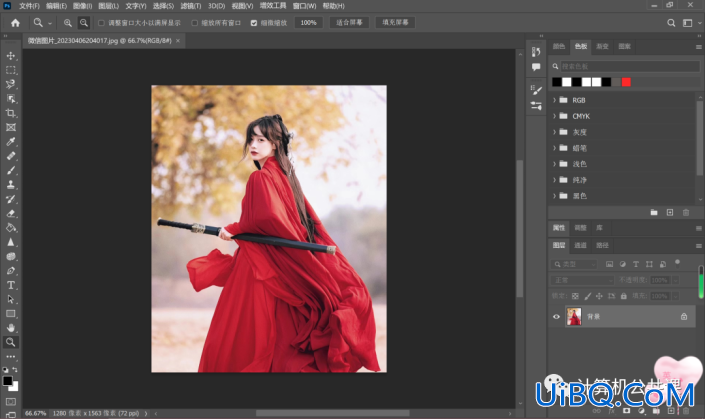Screen dimensions: 705x419
Task: Select the Frame tool
Action: point(11,128)
